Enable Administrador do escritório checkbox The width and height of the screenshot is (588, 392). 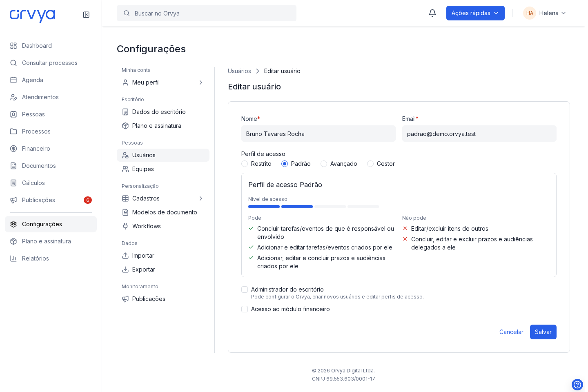click(245, 290)
